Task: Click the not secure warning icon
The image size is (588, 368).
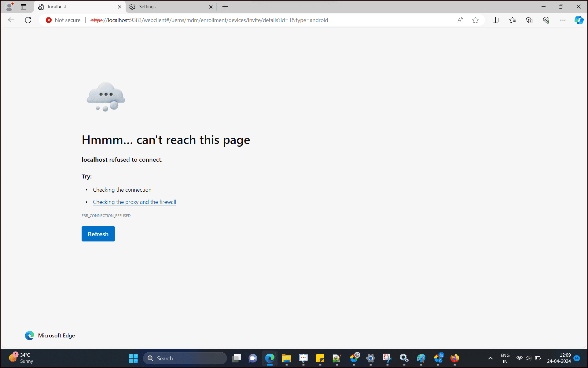Action: point(48,20)
